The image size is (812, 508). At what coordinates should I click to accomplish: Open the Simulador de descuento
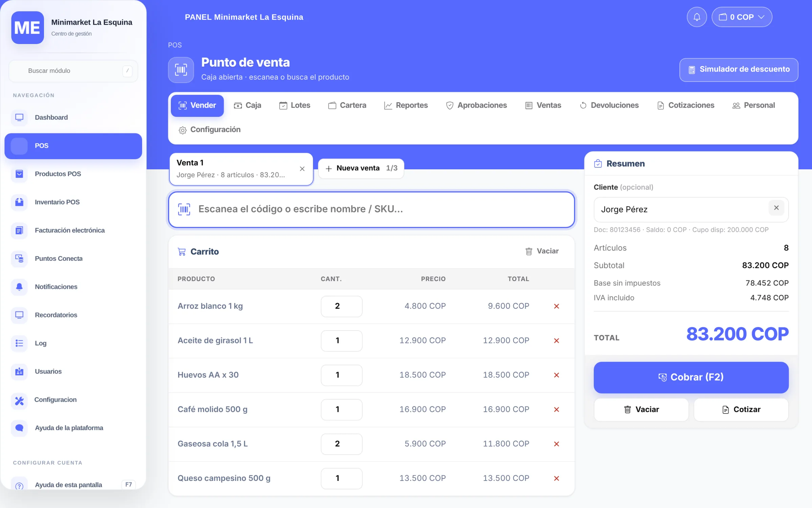click(739, 70)
